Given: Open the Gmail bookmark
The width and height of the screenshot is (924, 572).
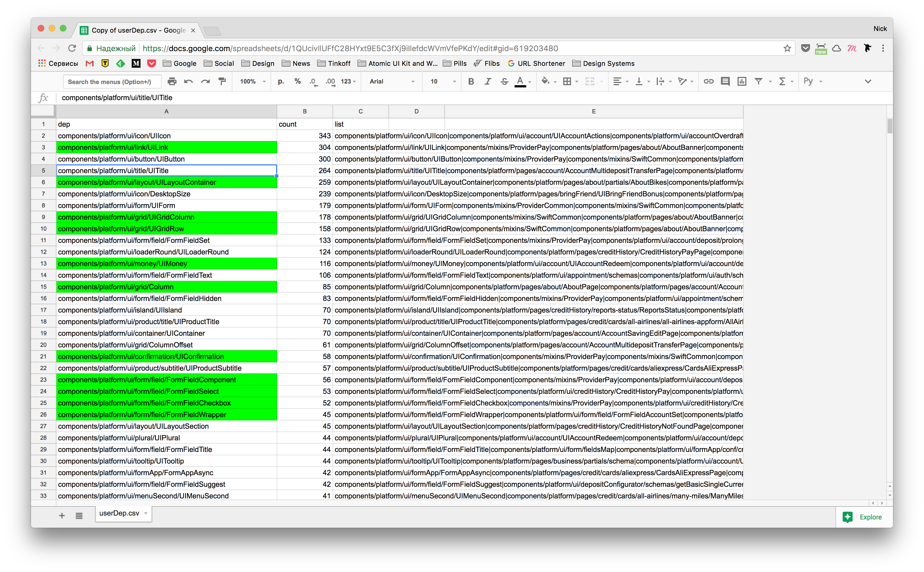Looking at the screenshot, I should [90, 63].
